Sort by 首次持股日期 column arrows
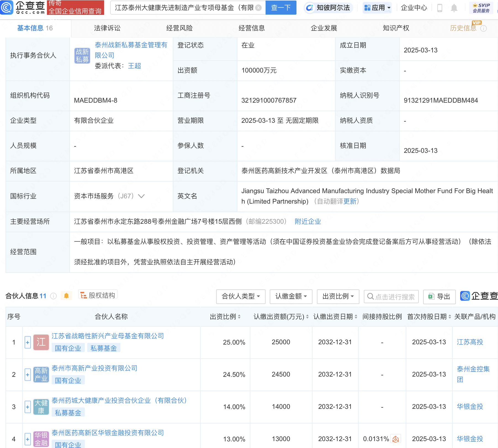Viewport: 498px width, 448px height. click(450, 317)
